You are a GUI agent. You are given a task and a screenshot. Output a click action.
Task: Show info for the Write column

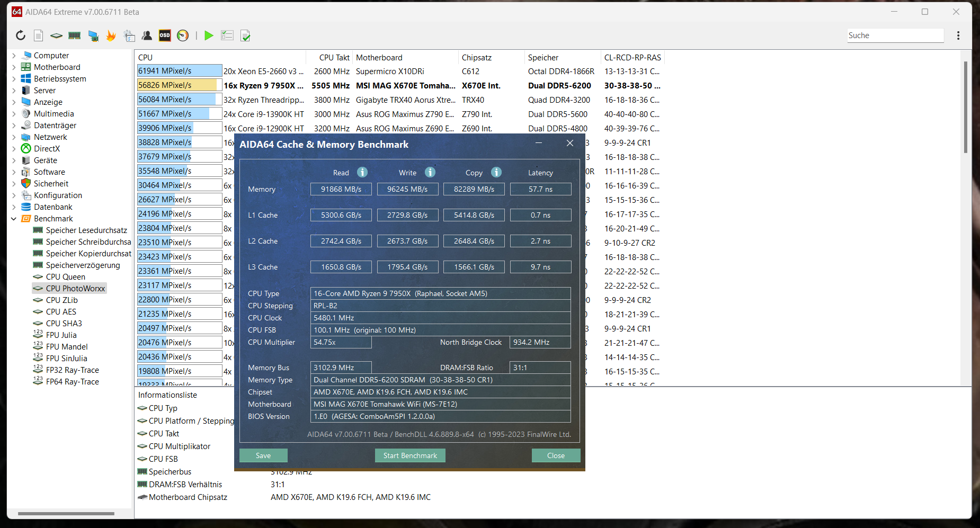[x=430, y=172]
